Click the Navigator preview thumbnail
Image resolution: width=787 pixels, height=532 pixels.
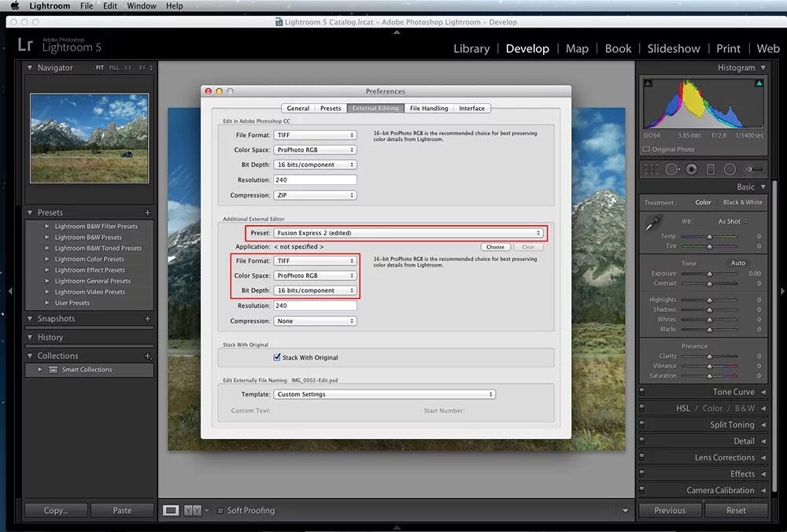point(89,139)
